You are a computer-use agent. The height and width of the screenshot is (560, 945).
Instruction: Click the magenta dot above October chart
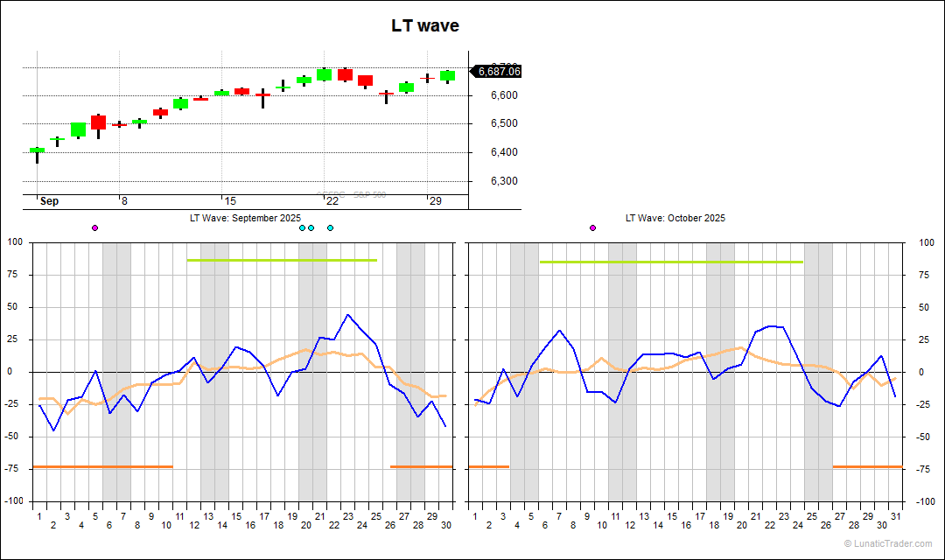click(x=592, y=227)
